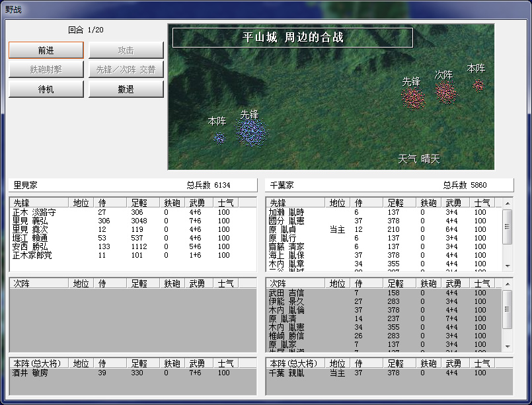The height and width of the screenshot is (405, 532).
Task: Select row 正木 淡路守
Action: coord(133,212)
